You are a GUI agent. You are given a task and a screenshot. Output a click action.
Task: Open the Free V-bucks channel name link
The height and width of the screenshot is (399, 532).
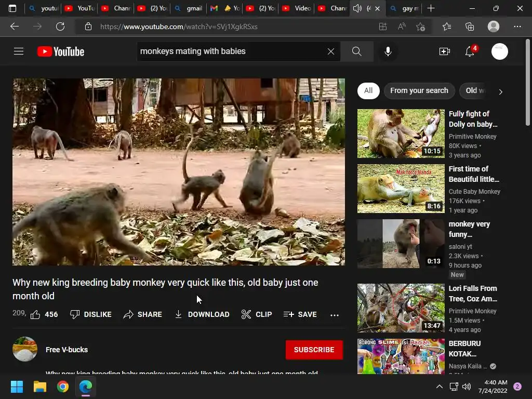[67, 350]
